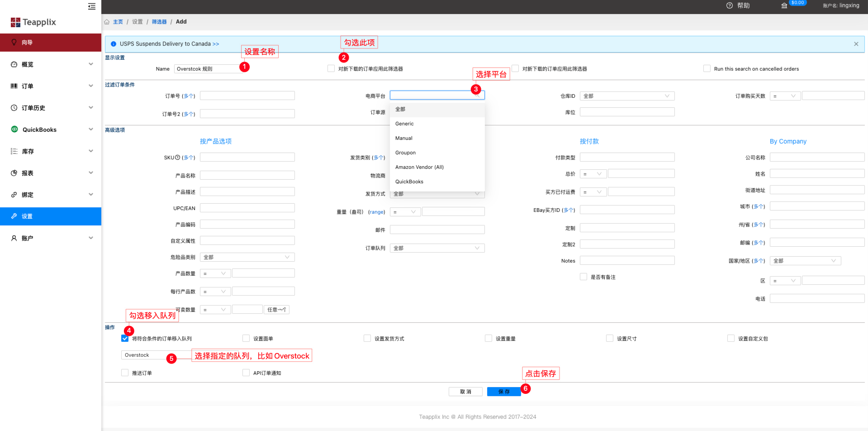868x431 pixels.
Task: Click the SKU help question icon
Action: coord(178,158)
